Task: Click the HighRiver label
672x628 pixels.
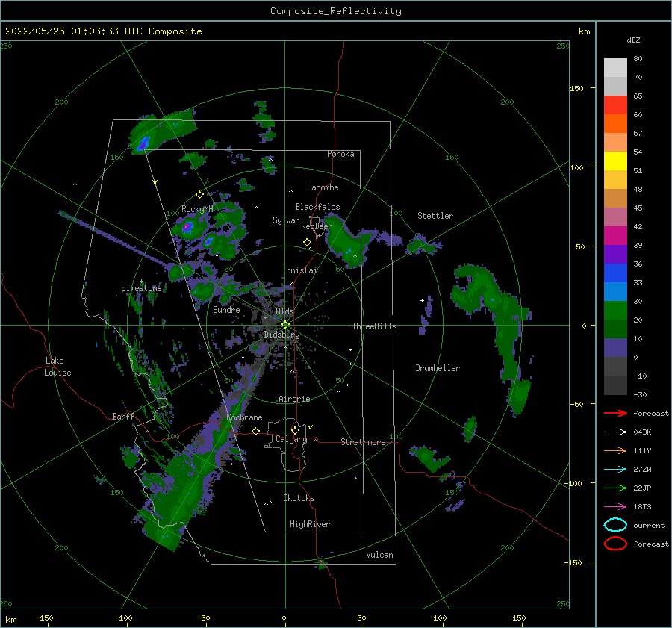Action: pyautogui.click(x=310, y=524)
